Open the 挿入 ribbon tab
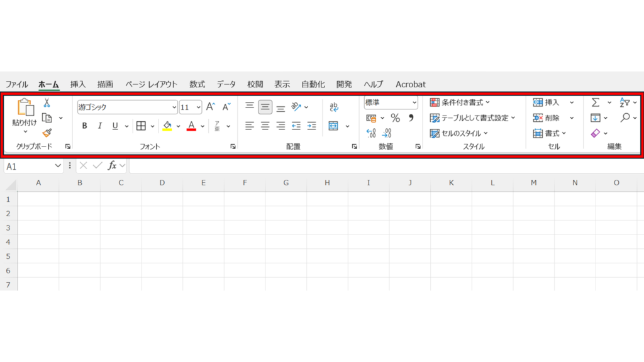Viewport: 644px width, 362px height. pos(78,84)
